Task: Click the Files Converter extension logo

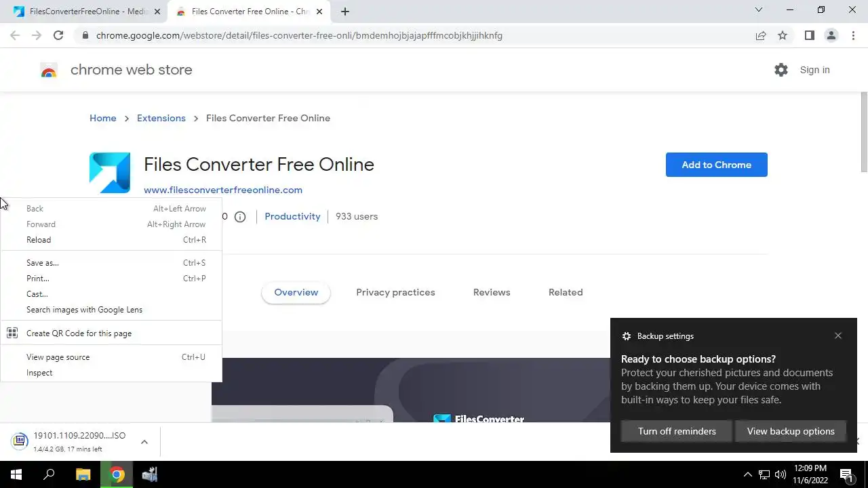Action: point(110,173)
